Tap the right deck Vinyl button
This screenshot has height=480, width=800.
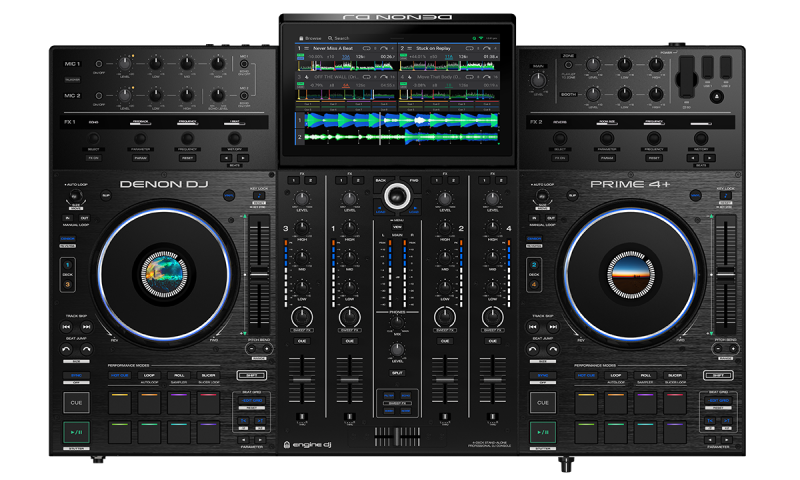click(695, 195)
